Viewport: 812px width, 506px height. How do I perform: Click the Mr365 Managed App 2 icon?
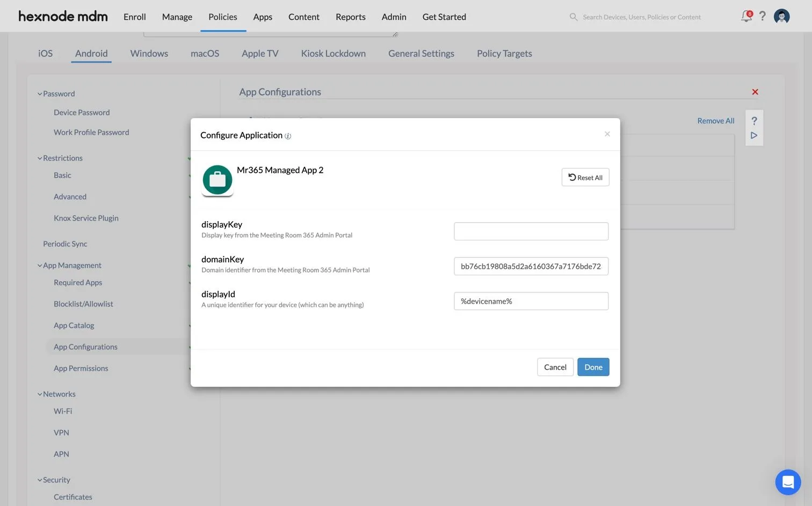coord(218,181)
